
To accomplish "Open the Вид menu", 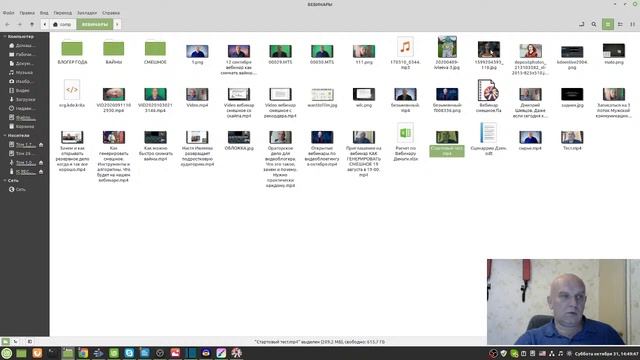I will [x=44, y=13].
